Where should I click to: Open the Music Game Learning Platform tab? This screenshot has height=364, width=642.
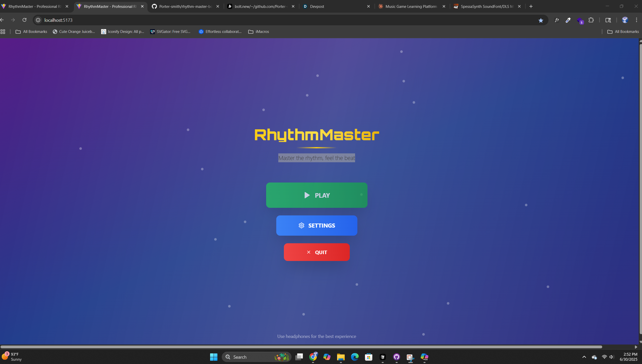411,6
